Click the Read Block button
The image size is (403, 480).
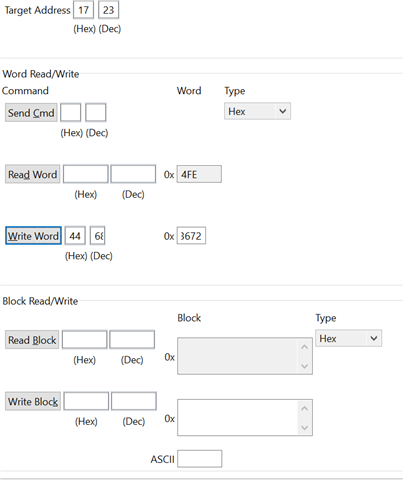(x=32, y=340)
